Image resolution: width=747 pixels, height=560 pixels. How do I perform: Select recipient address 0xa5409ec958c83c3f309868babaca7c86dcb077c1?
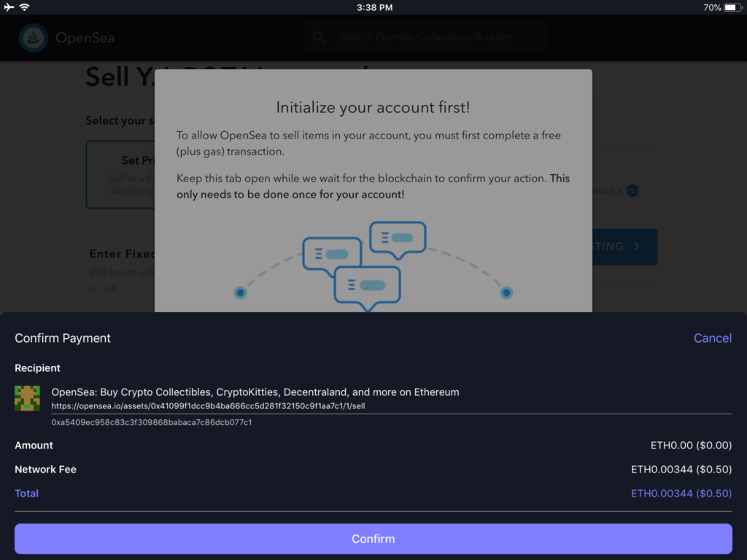tap(152, 422)
